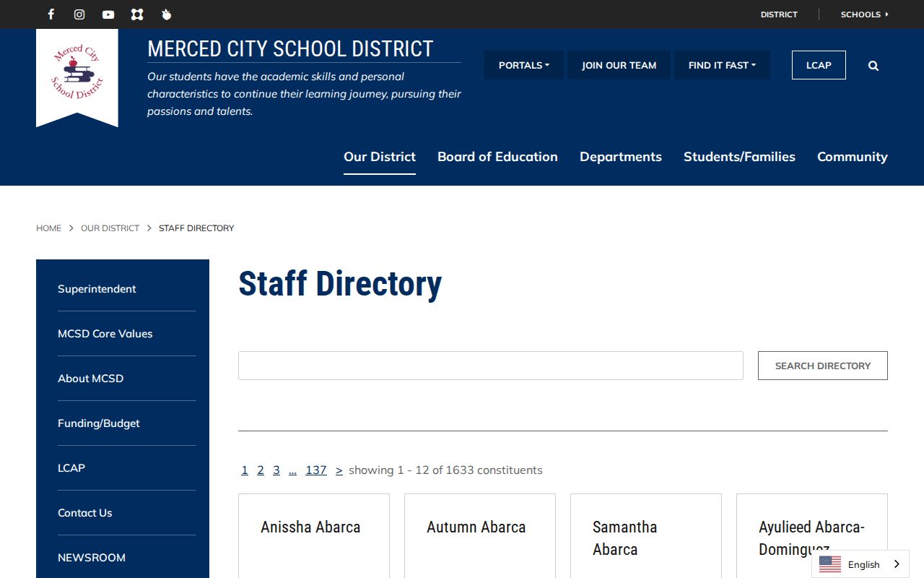Viewport: 924px width, 578px height.
Task: Jump to last page 137
Action: point(316,470)
